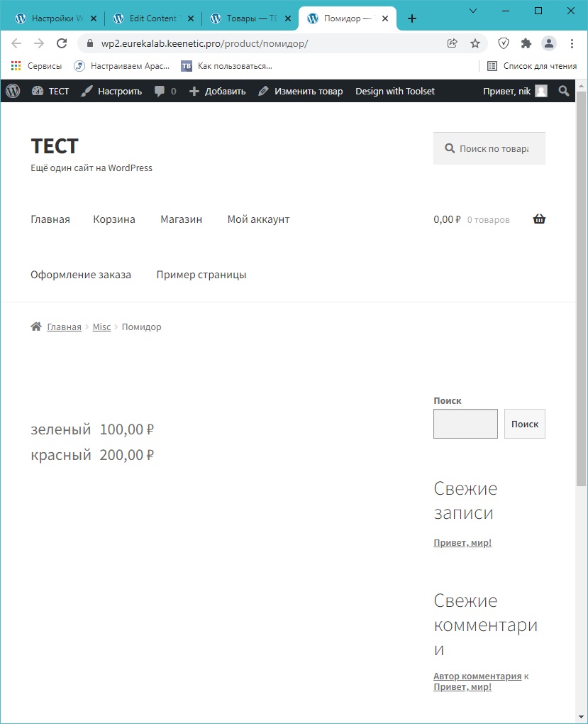Follow the 'Misc' breadcrumb link
588x724 pixels.
coord(101,327)
